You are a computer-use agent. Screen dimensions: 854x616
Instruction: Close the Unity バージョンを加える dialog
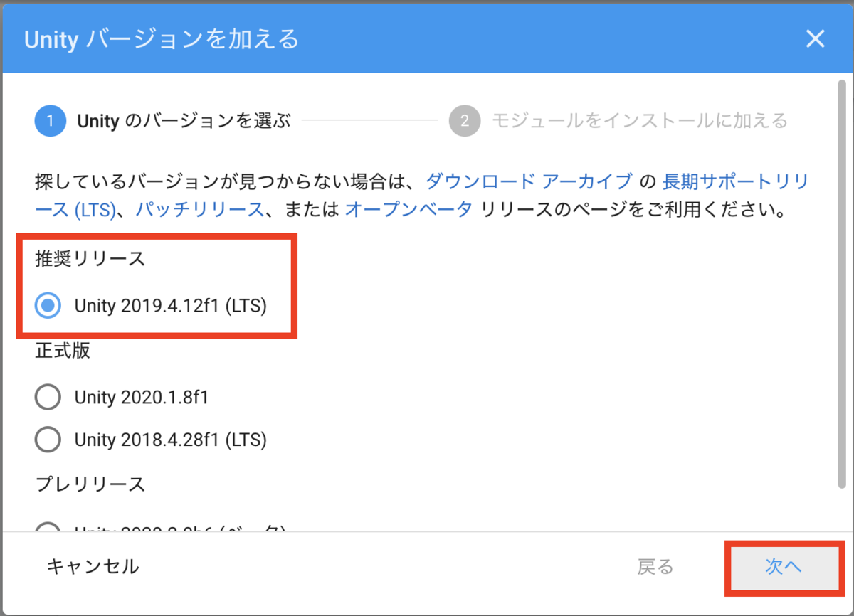pos(815,39)
